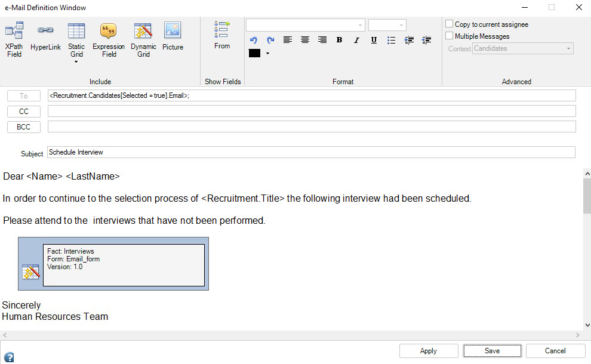The width and height of the screenshot is (591, 364).
Task: Expand the Static Grid dropdown arrow
Action: 76,61
